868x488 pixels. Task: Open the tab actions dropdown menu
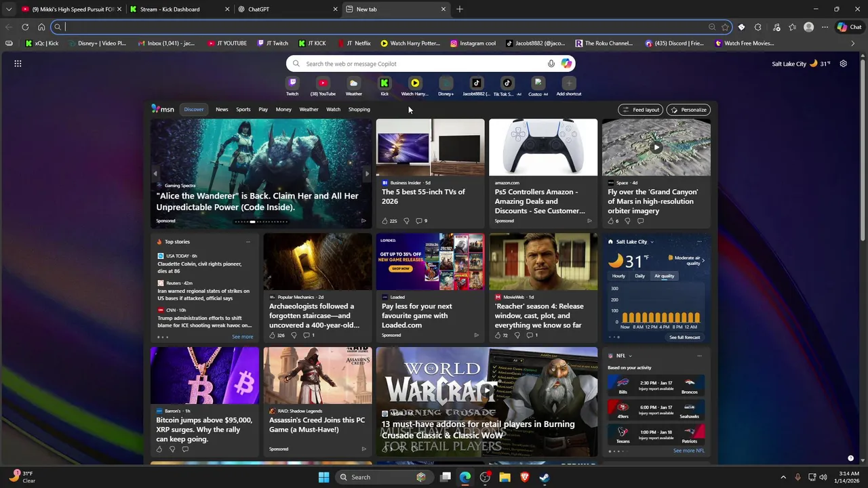(8, 9)
